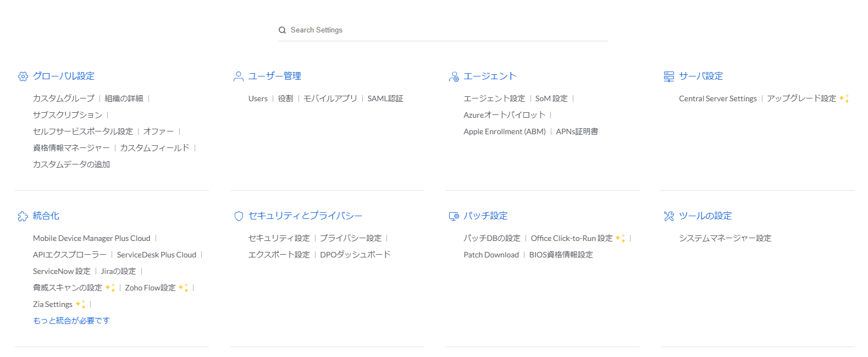The image size is (868, 357).
Task: Open DPOダッシュボード link
Action: point(355,255)
